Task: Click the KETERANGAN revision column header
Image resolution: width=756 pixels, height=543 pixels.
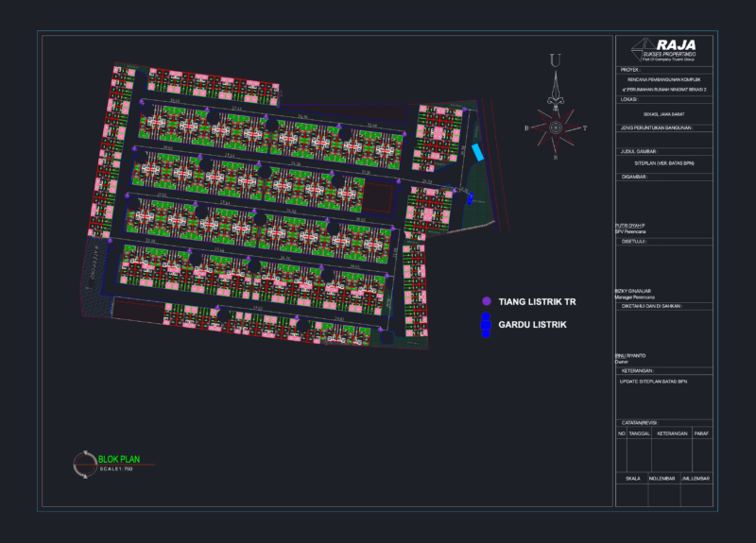Action: point(672,433)
